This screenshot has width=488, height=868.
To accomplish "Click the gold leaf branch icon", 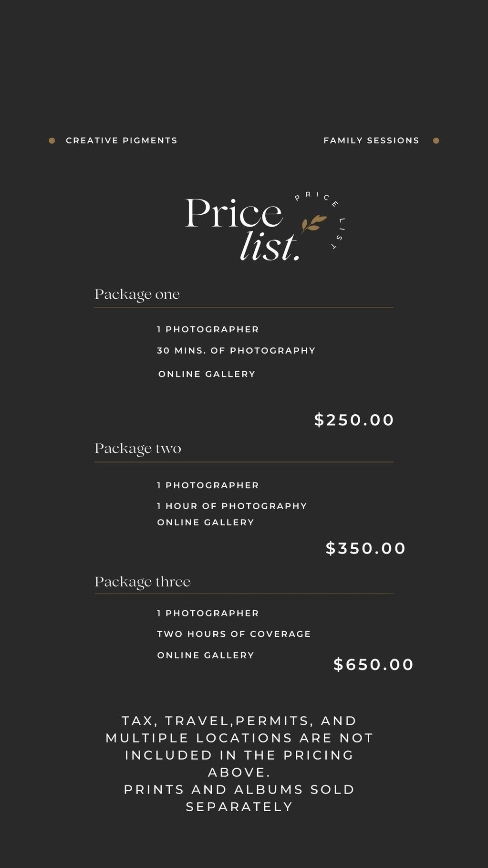I will (313, 223).
